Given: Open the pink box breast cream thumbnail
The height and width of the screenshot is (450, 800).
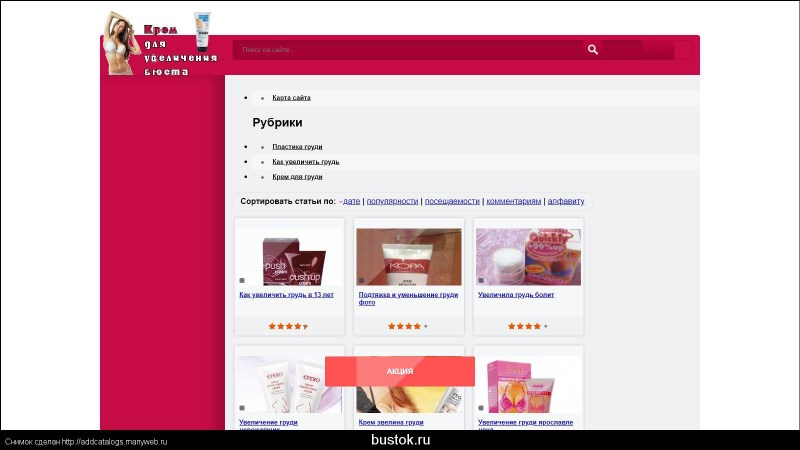Looking at the screenshot, I should 528,385.
